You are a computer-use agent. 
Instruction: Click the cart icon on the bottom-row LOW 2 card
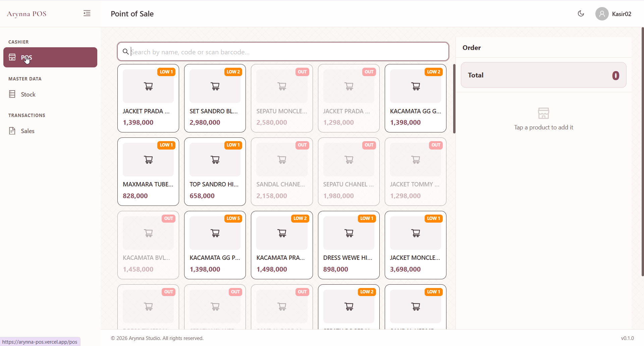point(349,306)
